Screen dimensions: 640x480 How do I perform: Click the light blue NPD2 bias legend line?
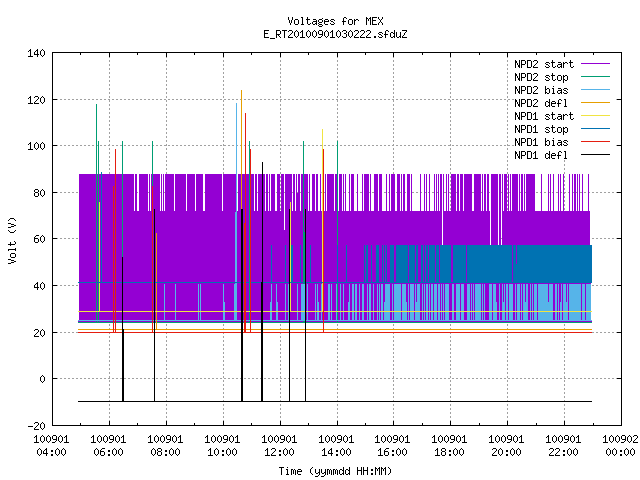coord(596,89)
